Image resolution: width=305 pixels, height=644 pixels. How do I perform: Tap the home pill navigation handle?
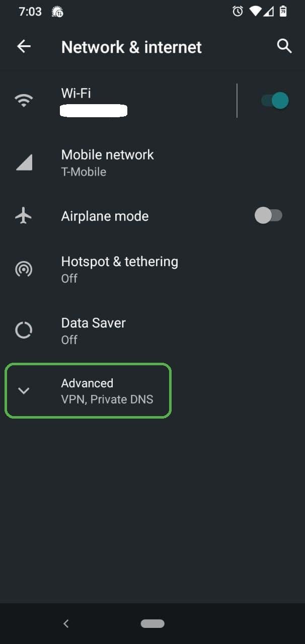[152, 623]
